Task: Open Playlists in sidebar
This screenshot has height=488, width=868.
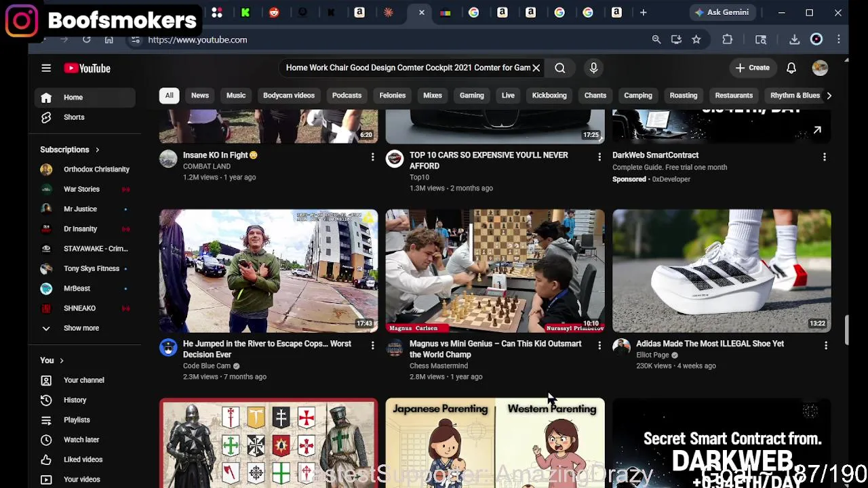Action: click(85, 420)
